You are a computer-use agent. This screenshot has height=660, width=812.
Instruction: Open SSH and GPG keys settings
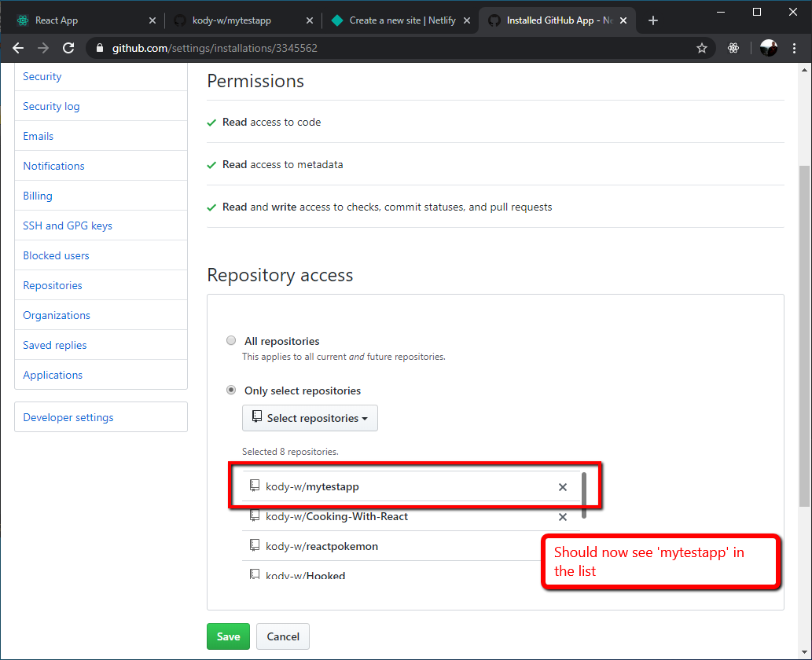tap(68, 225)
